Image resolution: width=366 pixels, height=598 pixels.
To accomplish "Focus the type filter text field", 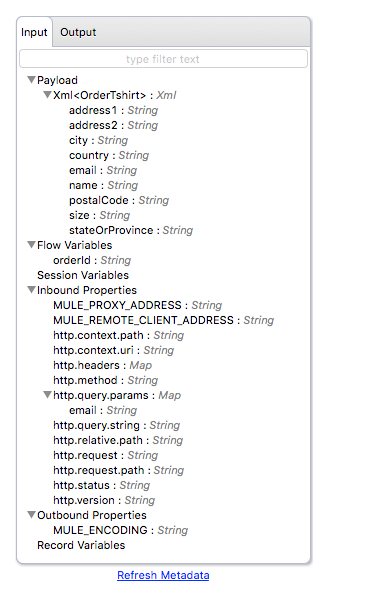I will coord(163,59).
